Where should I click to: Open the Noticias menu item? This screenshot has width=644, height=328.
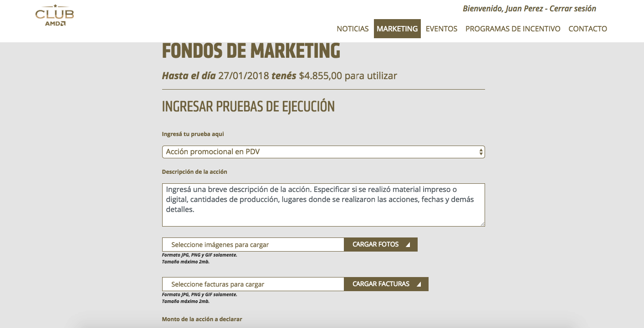353,29
